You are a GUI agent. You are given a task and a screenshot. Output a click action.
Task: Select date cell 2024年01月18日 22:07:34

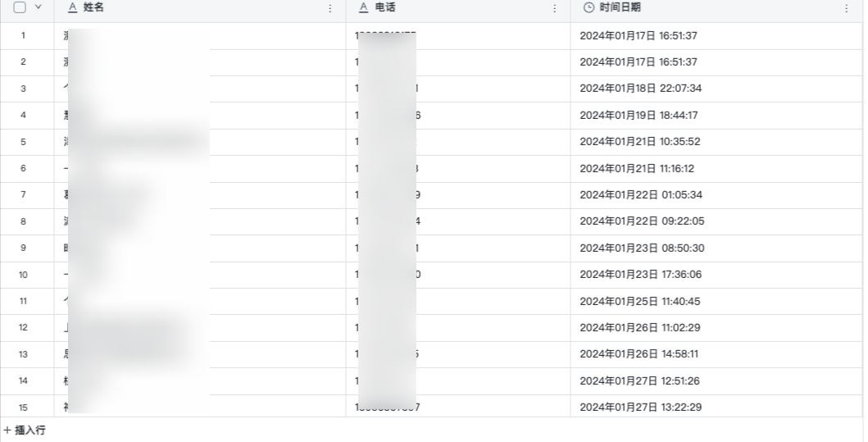tap(716, 89)
